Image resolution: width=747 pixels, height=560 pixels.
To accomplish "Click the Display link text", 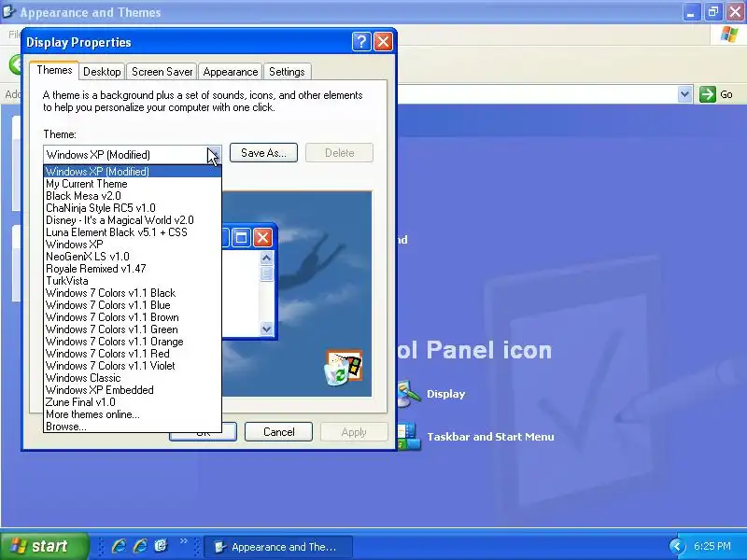I will tap(446, 394).
